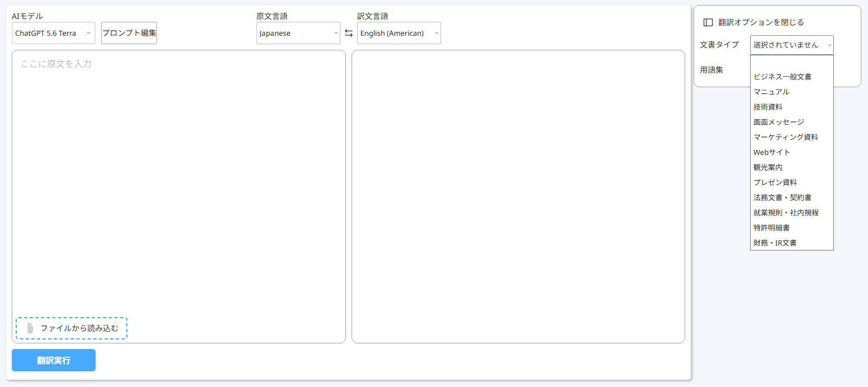The height and width of the screenshot is (387, 868).
Task: Choose 財務・IR文書 option
Action: point(792,243)
